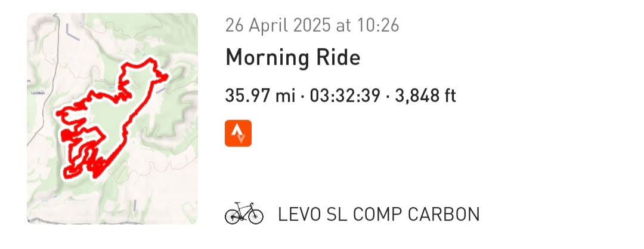Click the bicycle icon beside the bike name

coord(244,214)
